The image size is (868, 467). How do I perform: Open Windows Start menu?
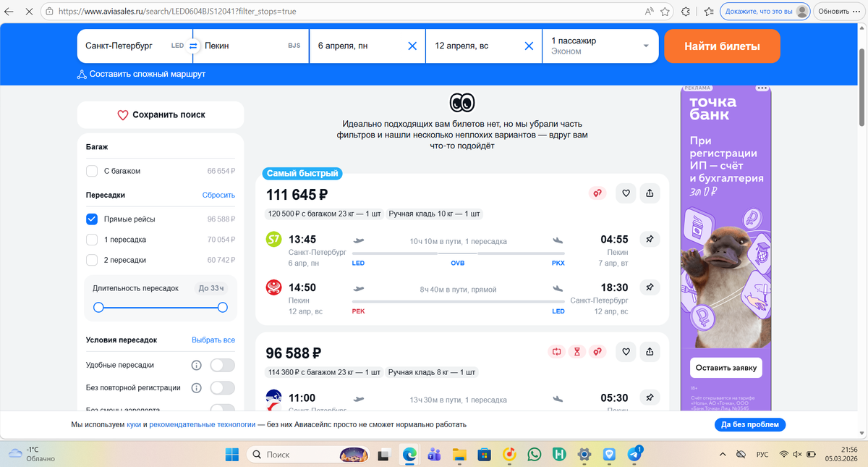tap(232, 454)
